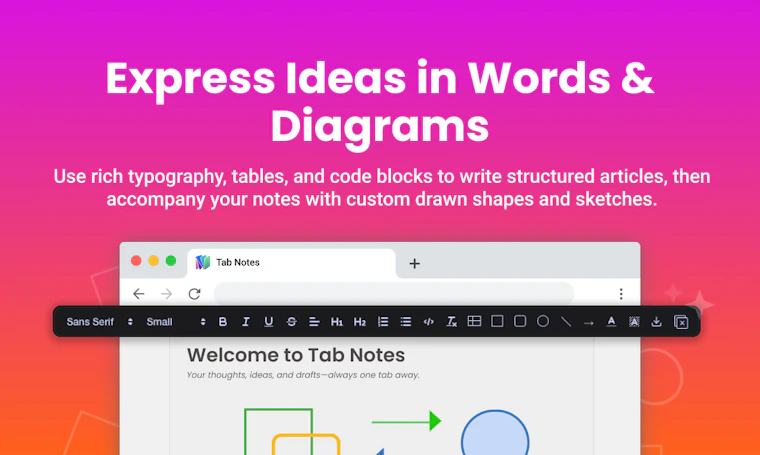Insert a numbered list
This screenshot has height=455, width=760.
383,322
